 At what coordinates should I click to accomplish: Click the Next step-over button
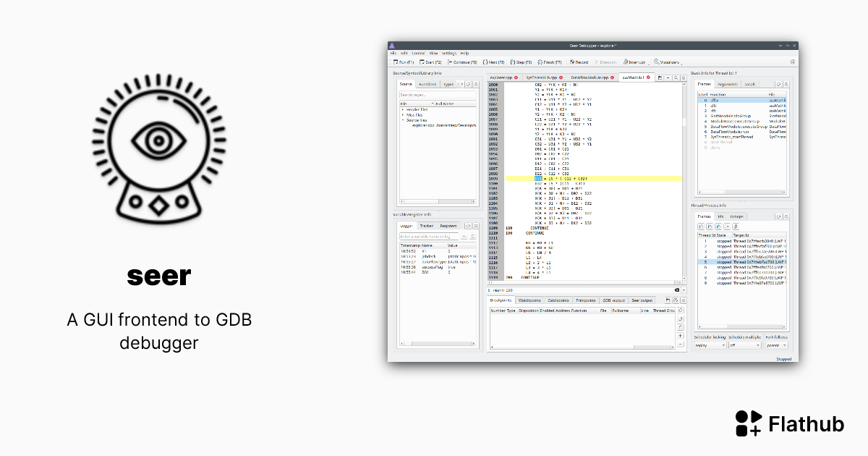495,62
